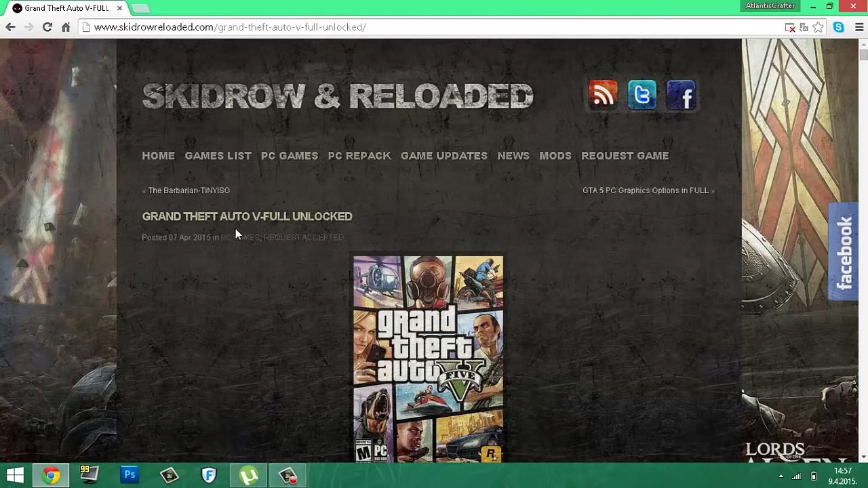Open the PC GAMES menu item
Screen dimensions: 868x488
tap(290, 156)
